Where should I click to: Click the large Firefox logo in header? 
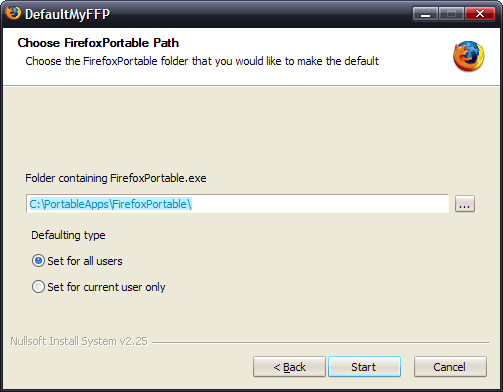[468, 56]
